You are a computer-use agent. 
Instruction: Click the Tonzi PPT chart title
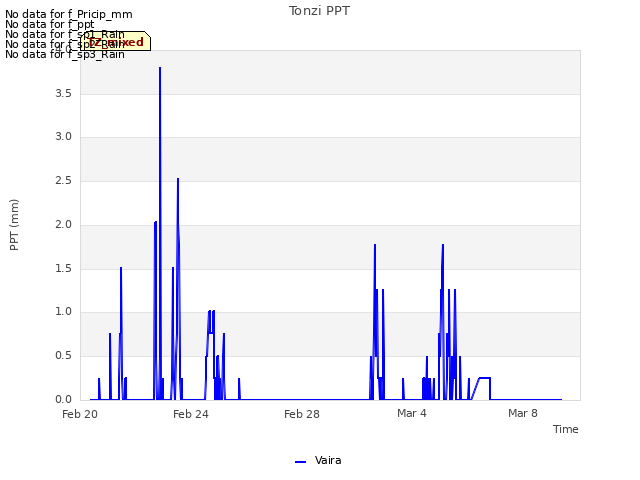(319, 11)
